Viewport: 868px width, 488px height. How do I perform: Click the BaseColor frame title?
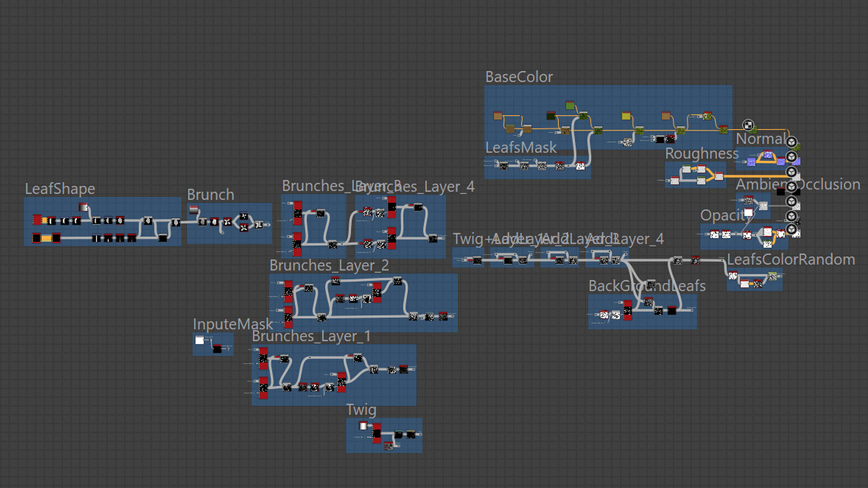(519, 77)
